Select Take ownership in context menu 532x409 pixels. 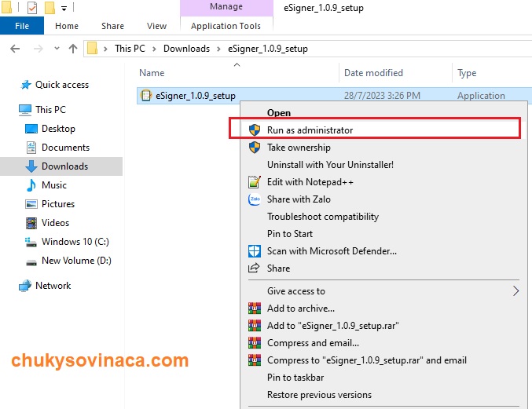[x=383, y=148]
